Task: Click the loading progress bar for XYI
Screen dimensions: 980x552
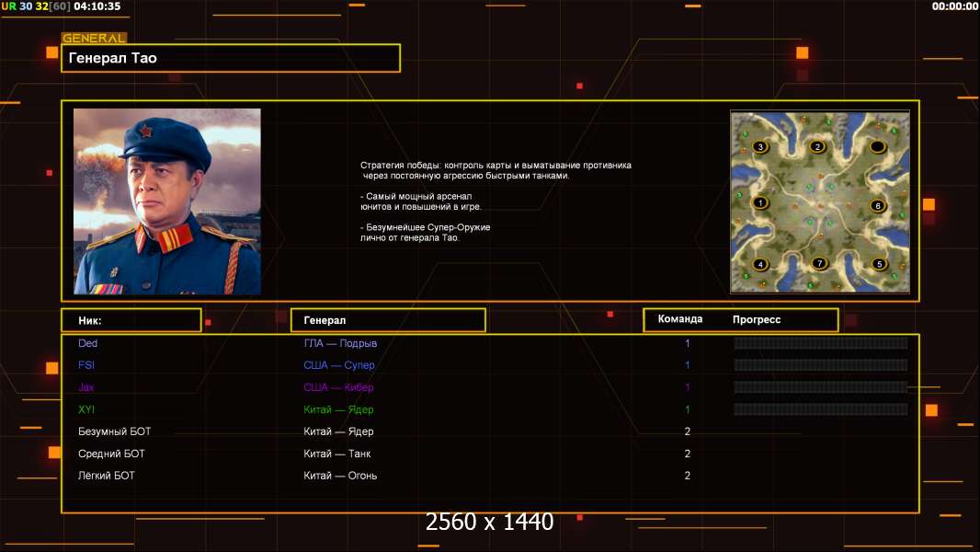Action: [821, 410]
